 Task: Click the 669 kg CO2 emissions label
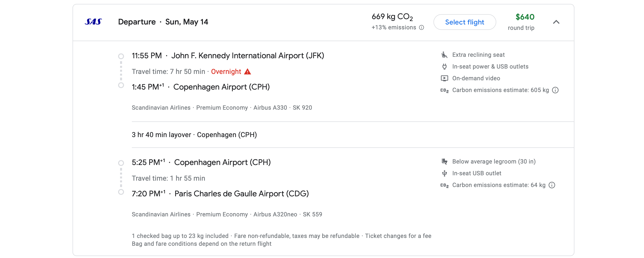click(x=392, y=17)
